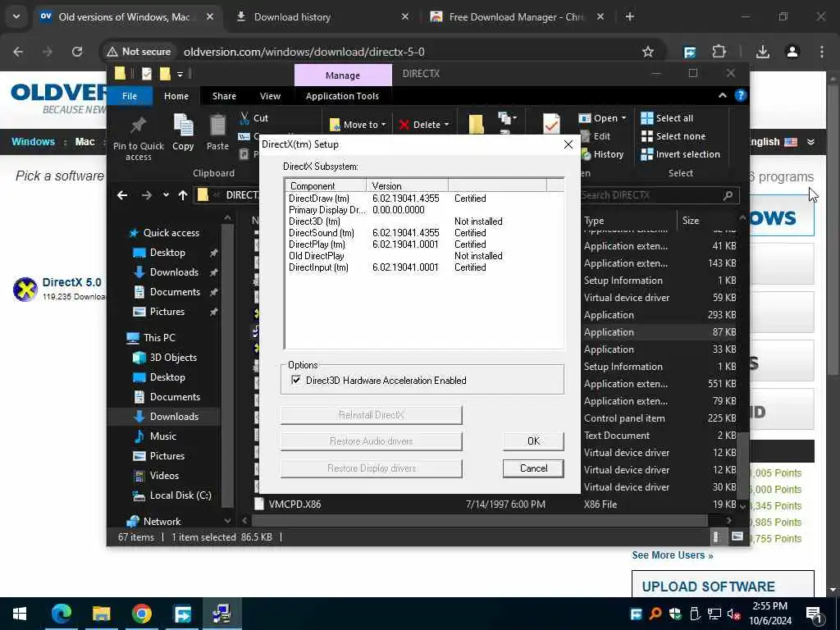Switch Explorer to large icons view in status bar
The image size is (840, 630).
click(x=737, y=536)
